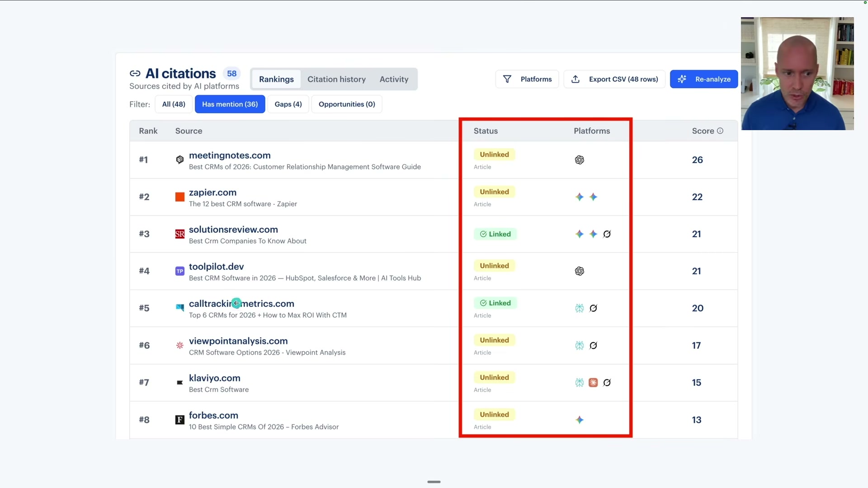Click the Gemini star icon in forbes.com row

pos(580,420)
